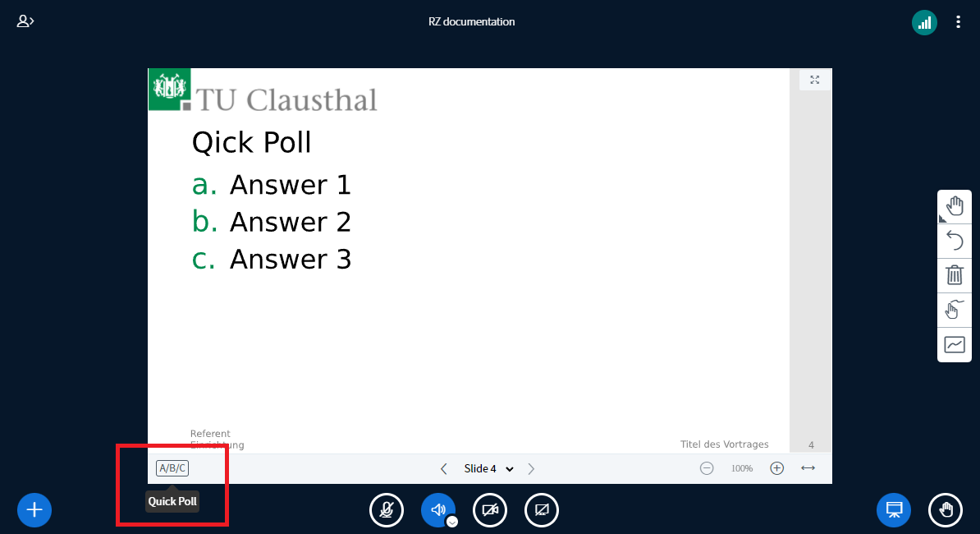980x534 pixels.
Task: Raise your hand
Action: tap(945, 510)
